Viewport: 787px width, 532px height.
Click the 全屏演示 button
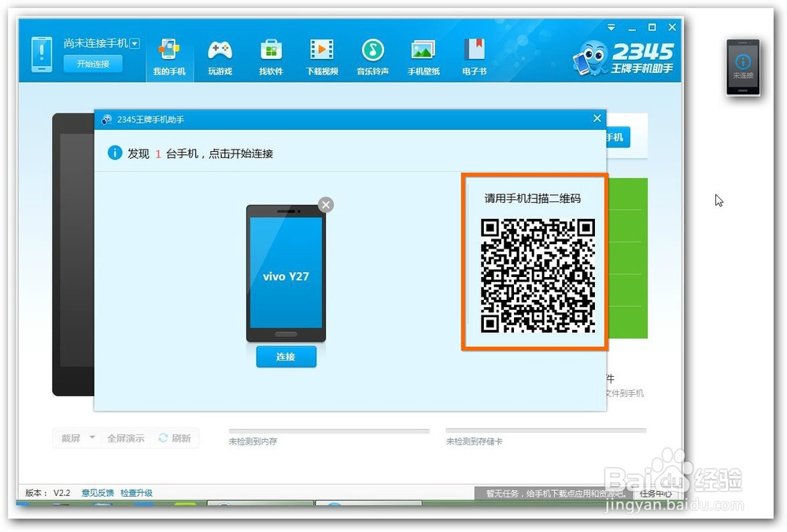125,438
